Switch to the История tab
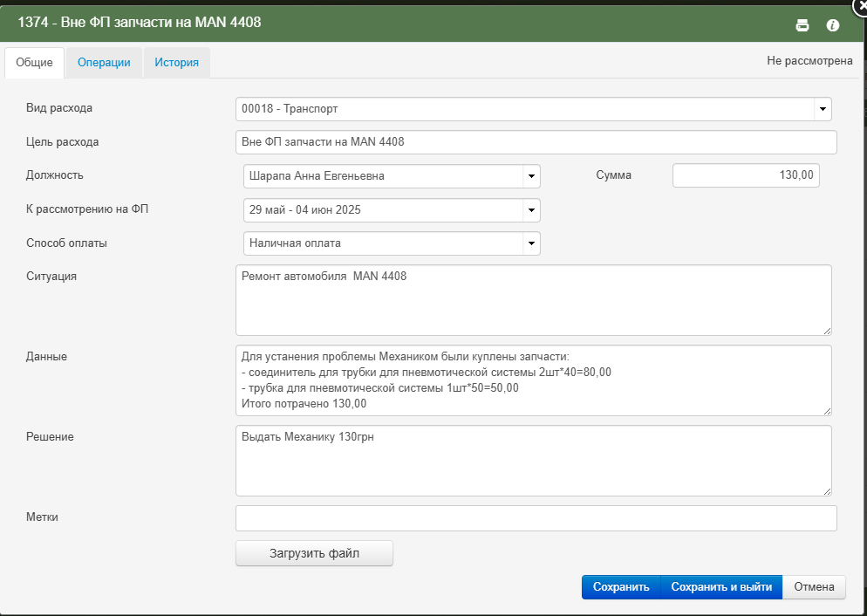Viewport: 867px width, 616px height. (x=176, y=63)
